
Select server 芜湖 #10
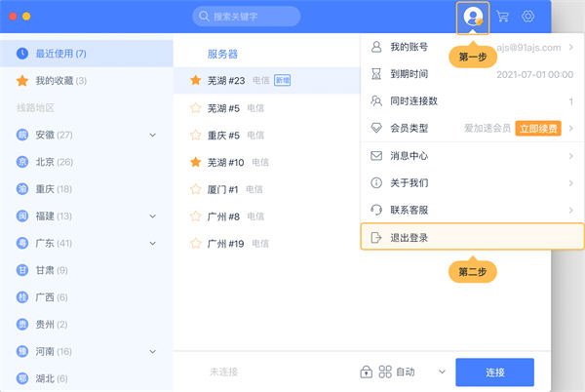pos(267,162)
